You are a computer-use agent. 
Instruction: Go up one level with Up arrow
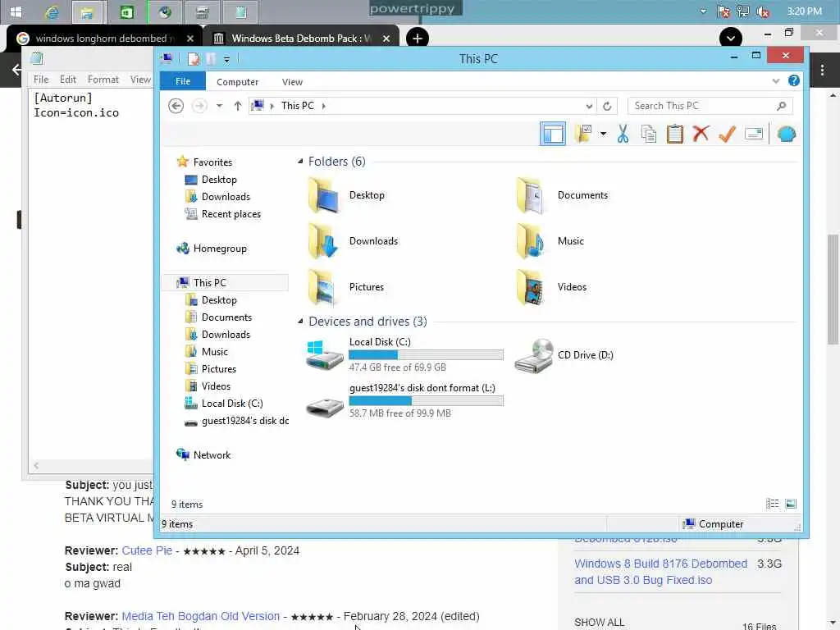coord(237,106)
